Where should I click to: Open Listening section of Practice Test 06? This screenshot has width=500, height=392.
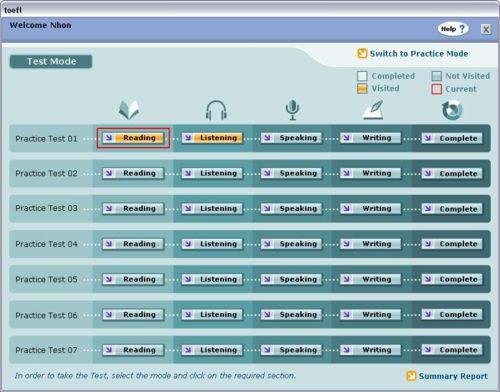click(212, 315)
